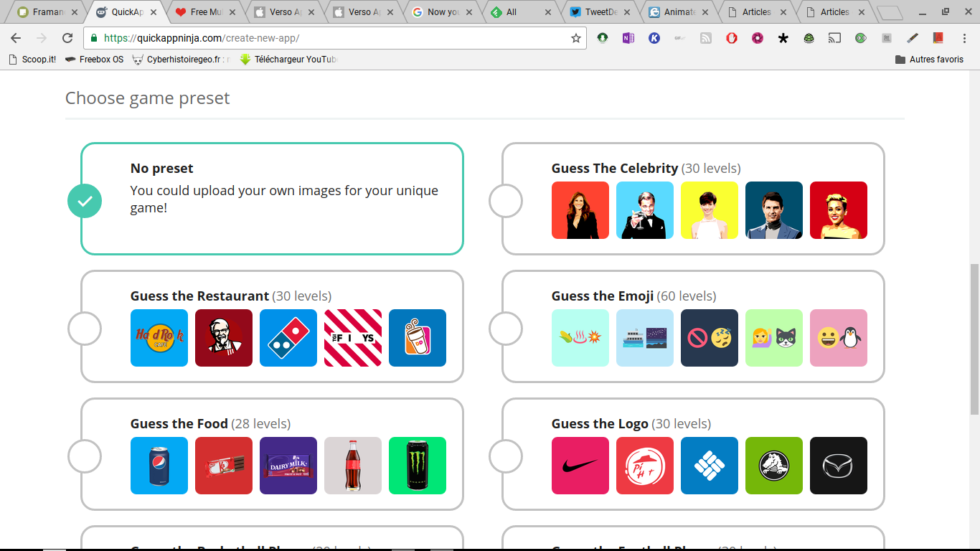Select the No preset option
The image size is (980, 551).
pyautogui.click(x=85, y=201)
